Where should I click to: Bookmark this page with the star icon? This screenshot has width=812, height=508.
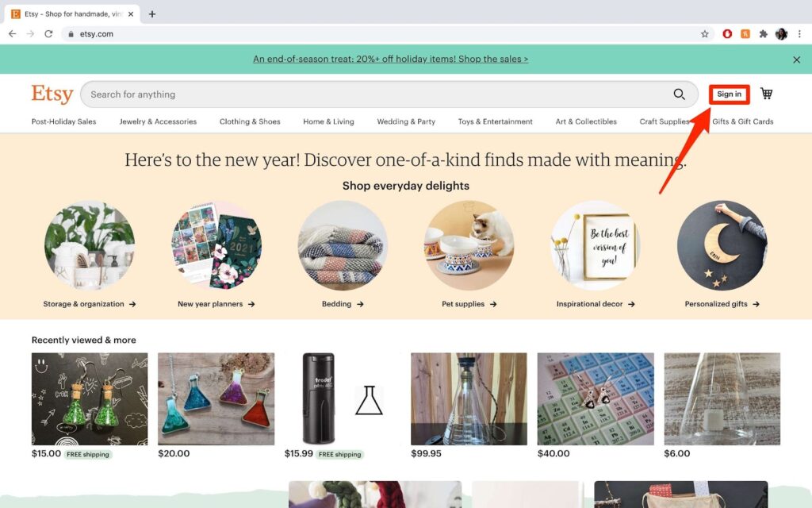tap(704, 34)
